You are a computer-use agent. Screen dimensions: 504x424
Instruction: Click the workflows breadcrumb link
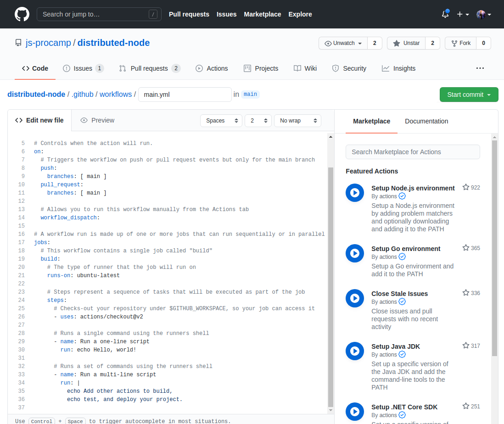[116, 95]
